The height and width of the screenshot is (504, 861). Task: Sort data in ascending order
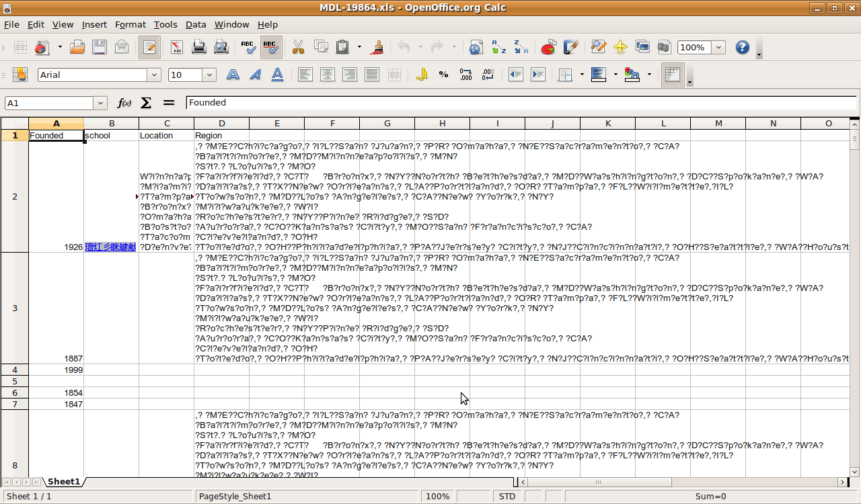click(498, 47)
